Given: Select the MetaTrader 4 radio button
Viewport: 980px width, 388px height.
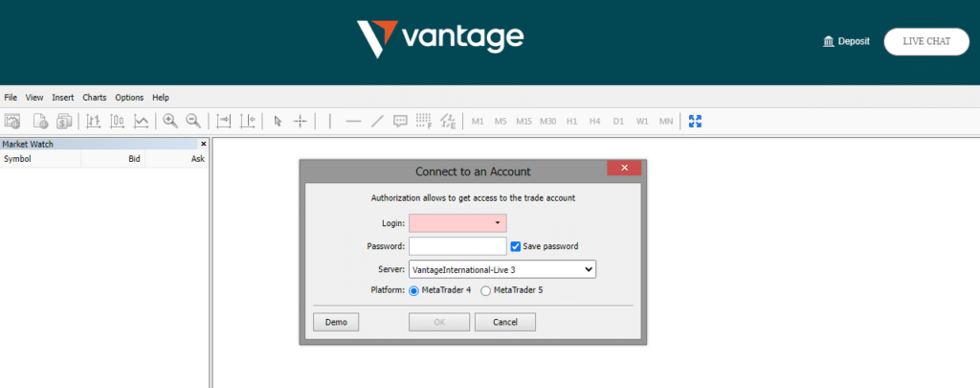Looking at the screenshot, I should 413,290.
